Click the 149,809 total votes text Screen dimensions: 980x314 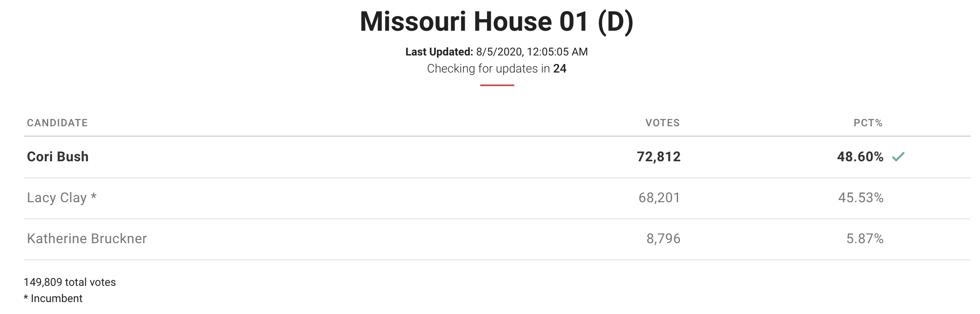coord(70,282)
